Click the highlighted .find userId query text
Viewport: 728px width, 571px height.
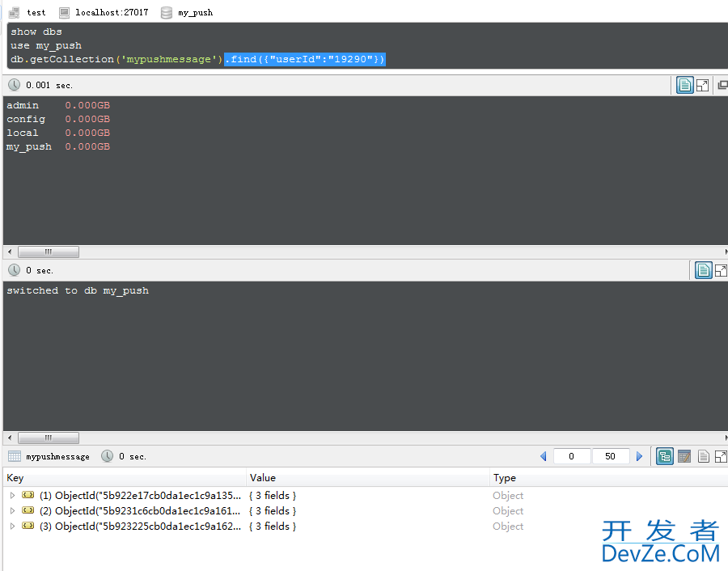click(x=305, y=59)
